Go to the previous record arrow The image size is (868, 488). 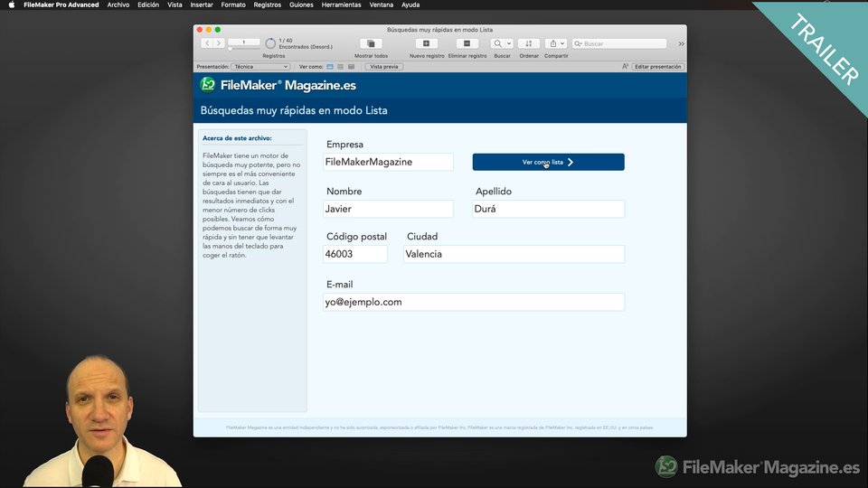207,43
